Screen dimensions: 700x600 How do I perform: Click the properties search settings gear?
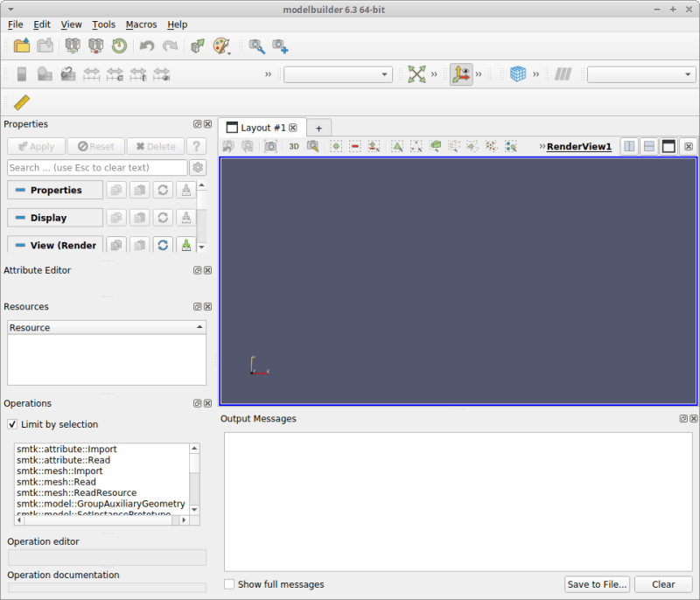[x=198, y=167]
